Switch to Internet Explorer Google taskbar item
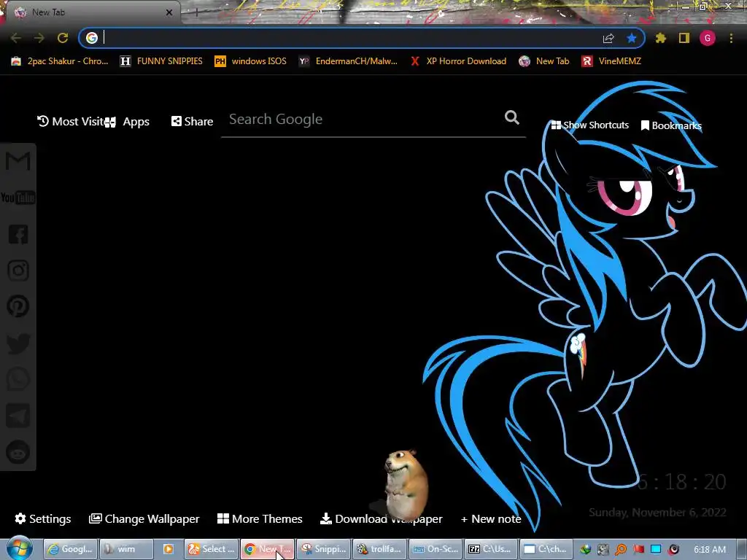Image resolution: width=747 pixels, height=560 pixels. coord(70,549)
